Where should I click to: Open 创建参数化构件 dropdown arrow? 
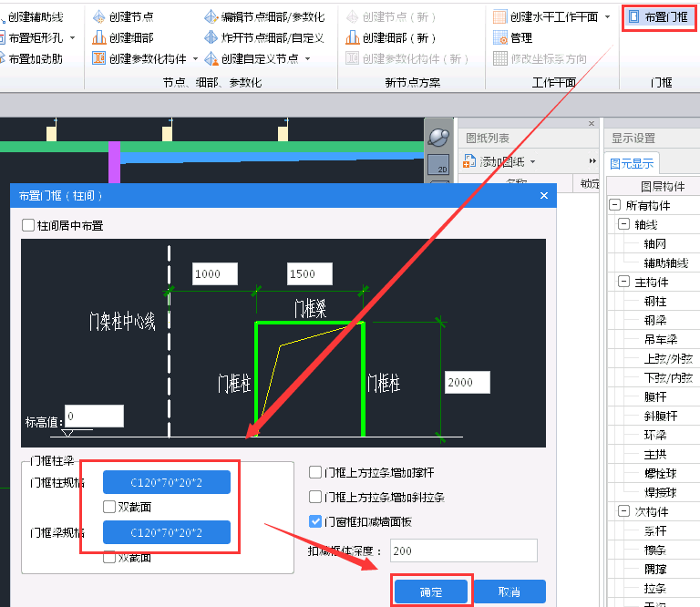click(x=195, y=58)
